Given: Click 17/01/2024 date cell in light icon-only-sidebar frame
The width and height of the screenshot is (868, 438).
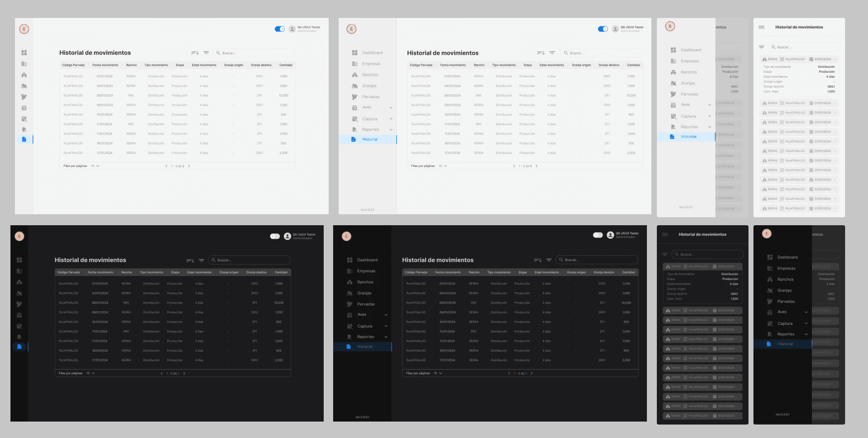Looking at the screenshot, I should (x=105, y=153).
